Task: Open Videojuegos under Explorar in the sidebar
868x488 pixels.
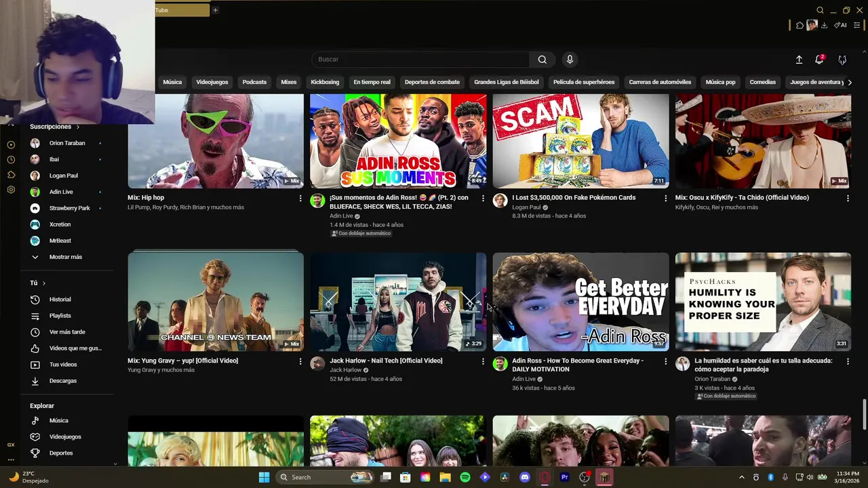Action: point(66,436)
